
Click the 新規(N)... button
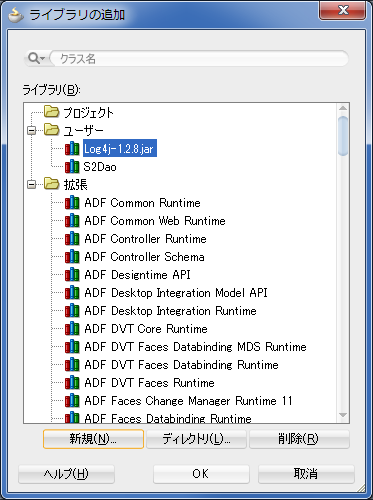(x=93, y=439)
